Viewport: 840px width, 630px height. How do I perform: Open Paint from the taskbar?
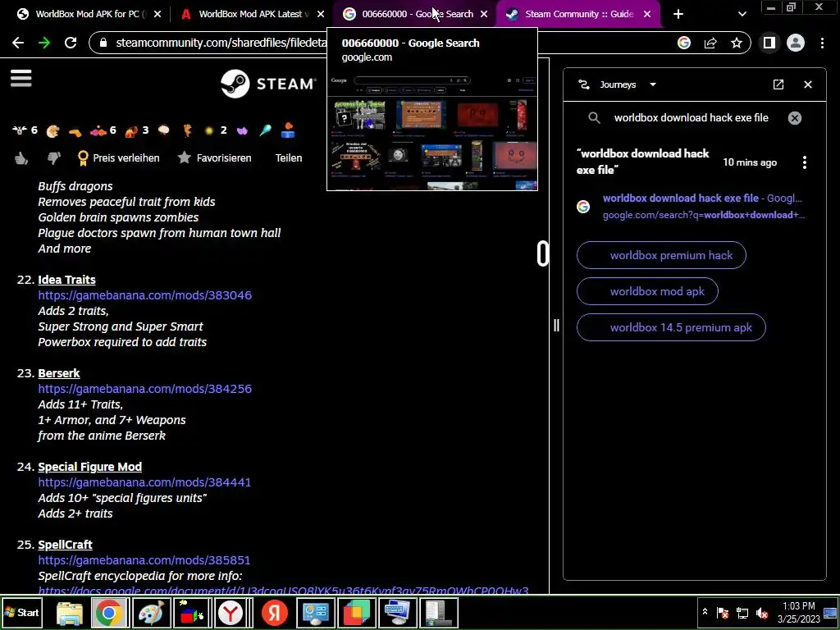(x=152, y=612)
